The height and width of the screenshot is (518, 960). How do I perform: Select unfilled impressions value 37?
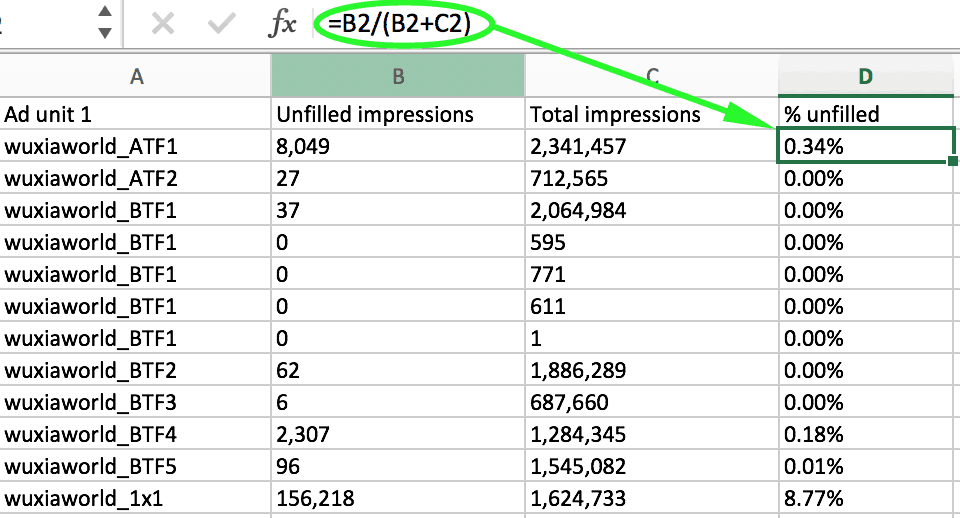(x=398, y=210)
